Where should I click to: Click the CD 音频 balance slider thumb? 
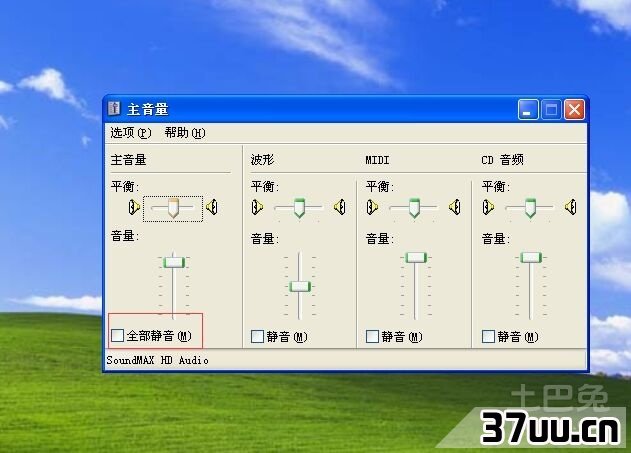click(x=530, y=208)
